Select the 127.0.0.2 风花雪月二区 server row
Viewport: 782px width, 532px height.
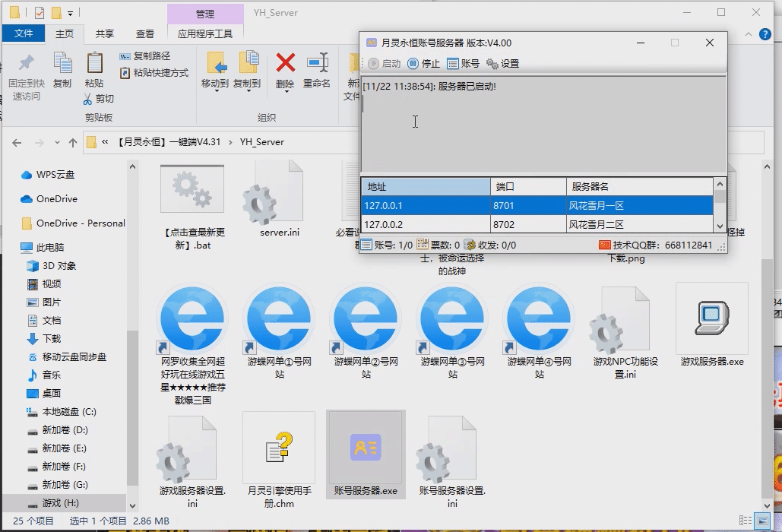click(x=532, y=224)
